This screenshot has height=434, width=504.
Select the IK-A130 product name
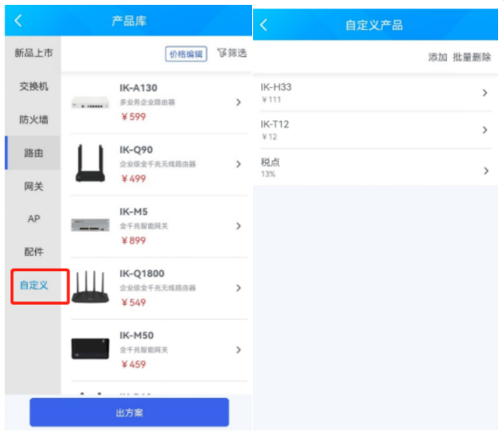139,87
